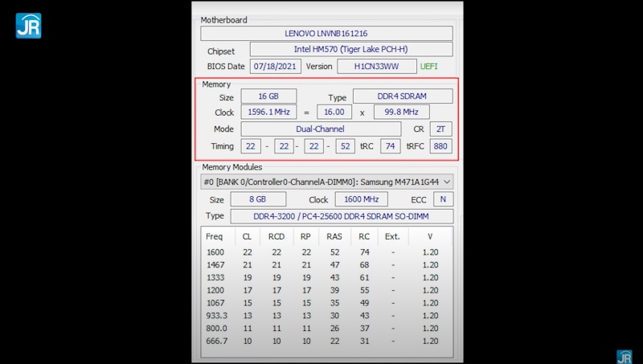
Task: Select the chipset field Intel HM570
Action: 351,49
